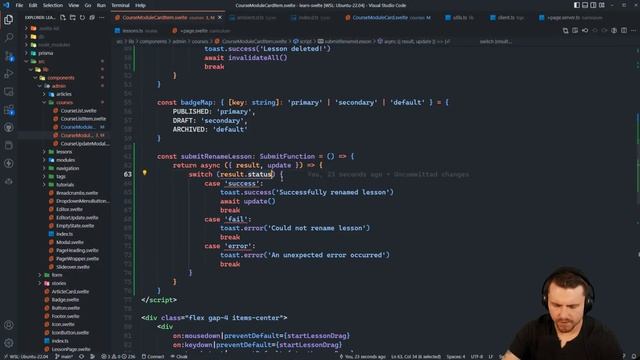Open the Edit menu
Screen dimensions: 640x360
[x=33, y=5]
